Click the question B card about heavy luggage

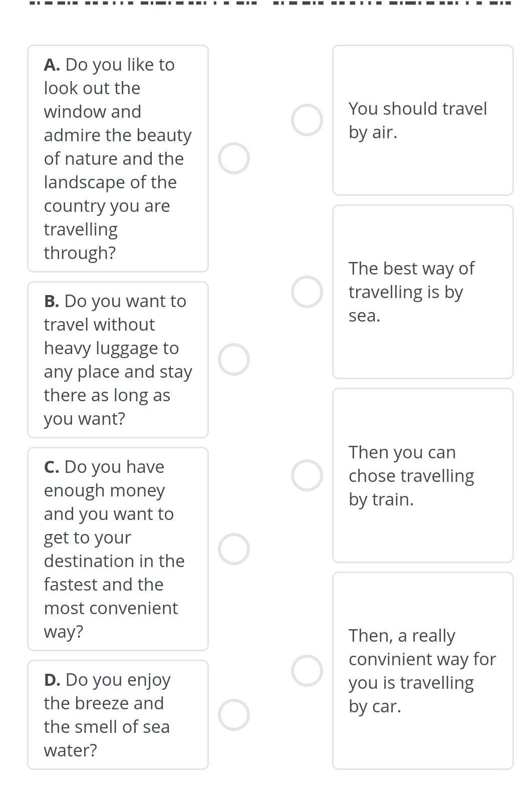click(x=118, y=360)
